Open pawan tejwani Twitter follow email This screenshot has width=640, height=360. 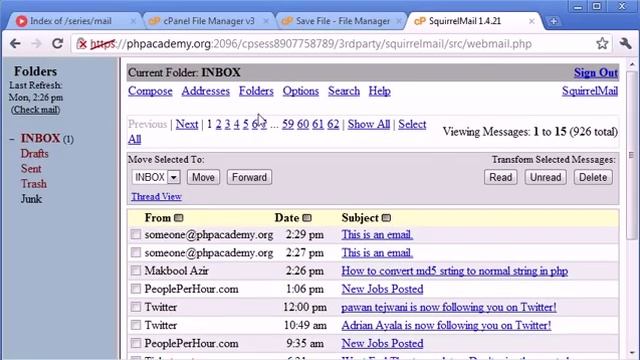coord(449,307)
